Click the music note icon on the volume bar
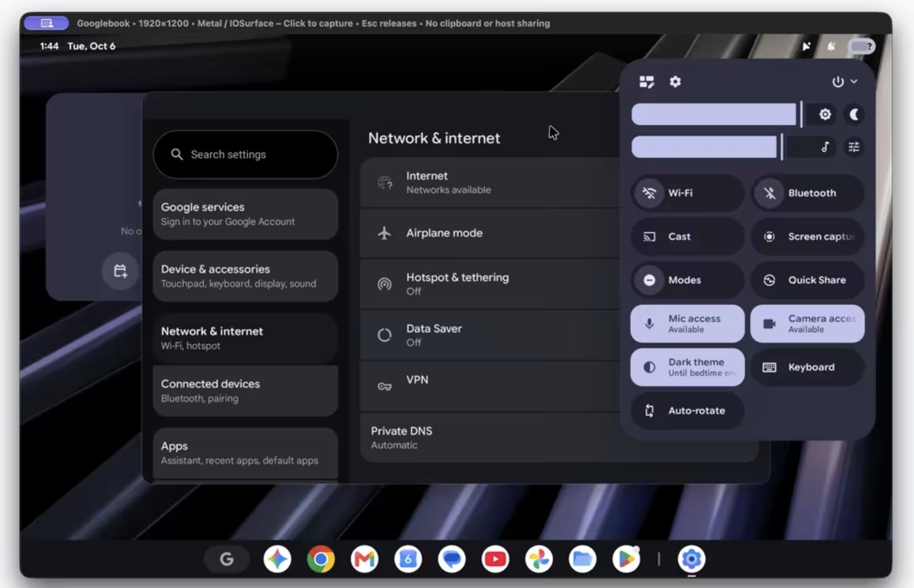Image resolution: width=914 pixels, height=588 pixels. (x=825, y=147)
